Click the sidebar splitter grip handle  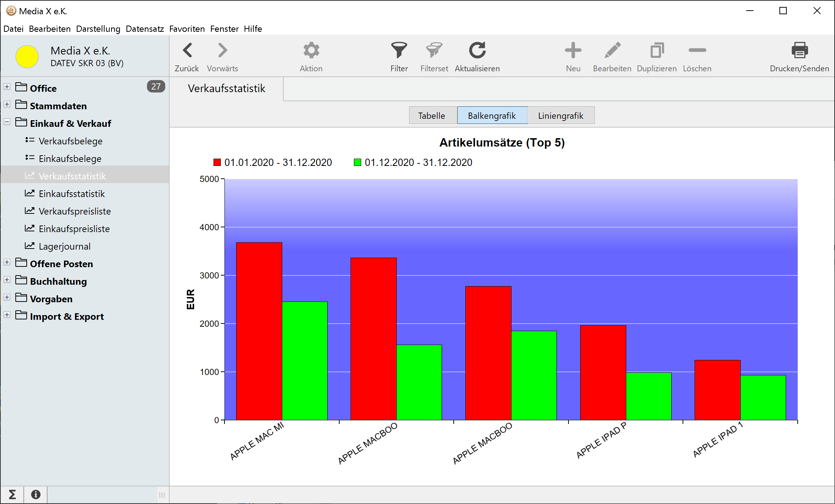coord(162,495)
